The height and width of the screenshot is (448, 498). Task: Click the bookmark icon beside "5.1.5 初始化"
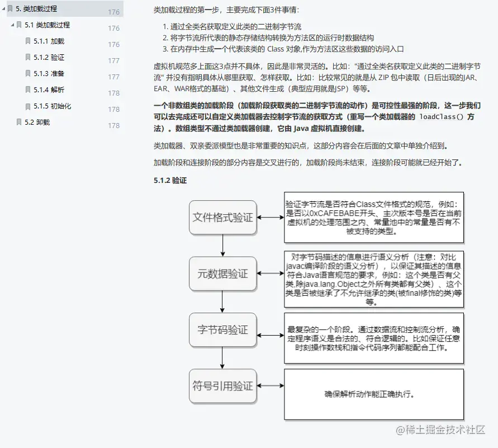[27, 106]
